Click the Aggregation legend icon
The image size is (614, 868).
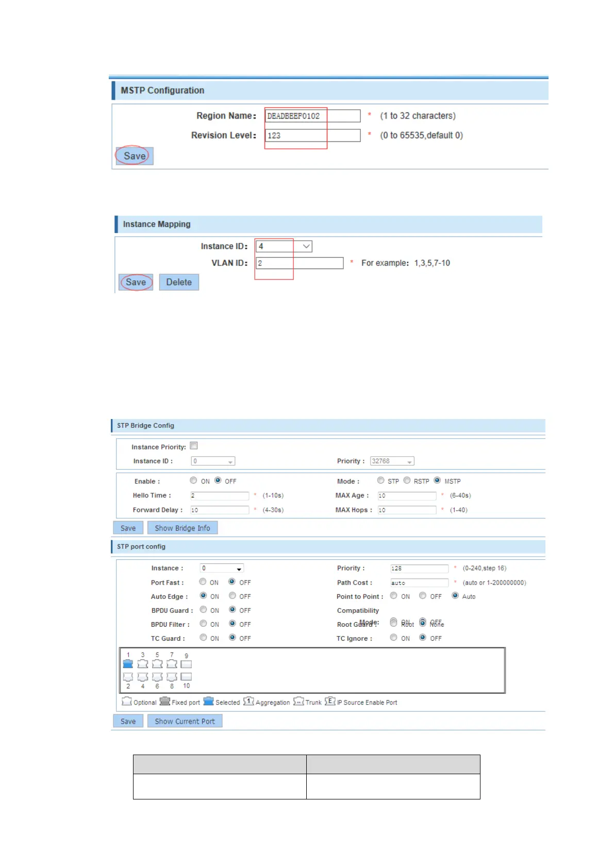click(248, 701)
